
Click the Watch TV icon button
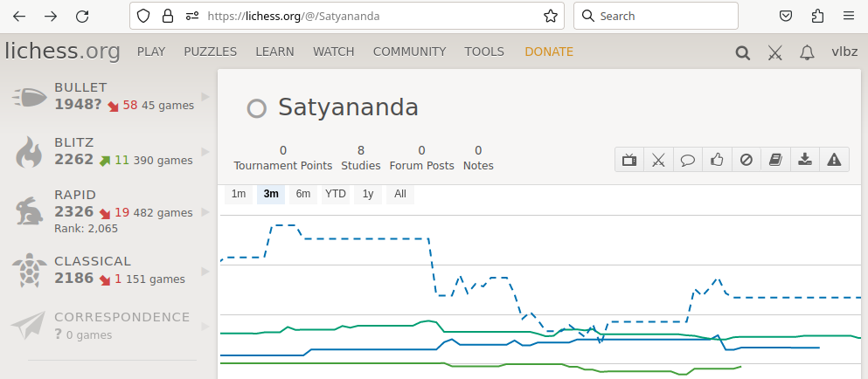tap(629, 160)
